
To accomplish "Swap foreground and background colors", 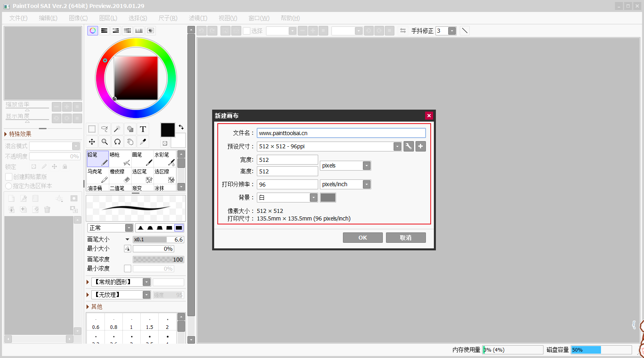I will (181, 127).
